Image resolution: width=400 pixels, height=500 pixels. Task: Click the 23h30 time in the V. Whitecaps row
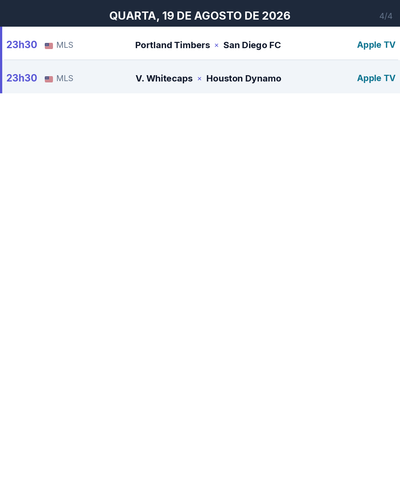click(22, 78)
